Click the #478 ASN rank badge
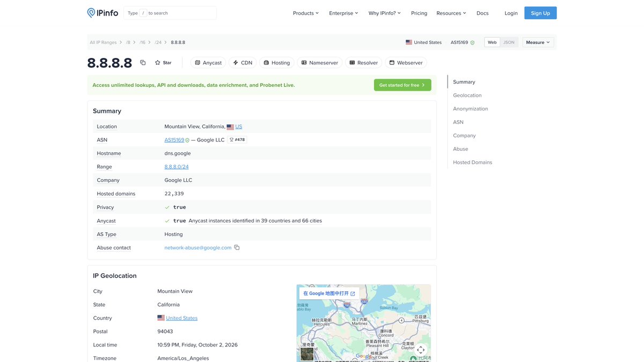This screenshot has width=644, height=362. pos(237,140)
